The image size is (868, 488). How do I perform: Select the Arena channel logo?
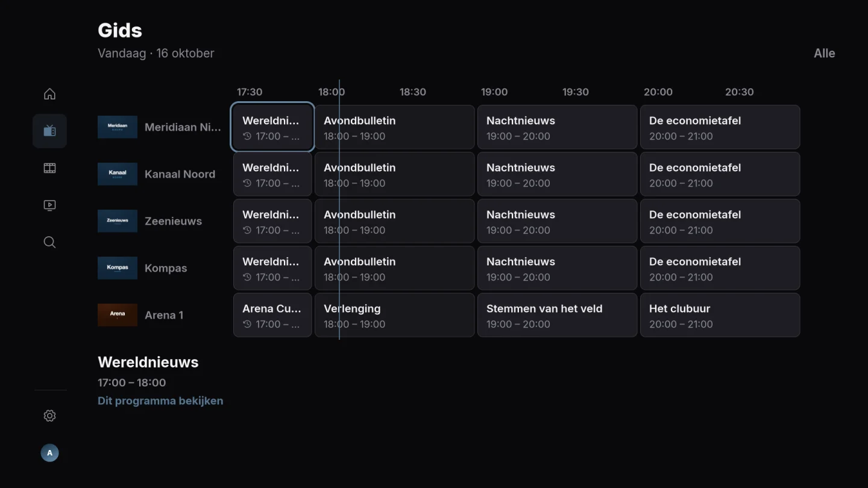coord(118,315)
